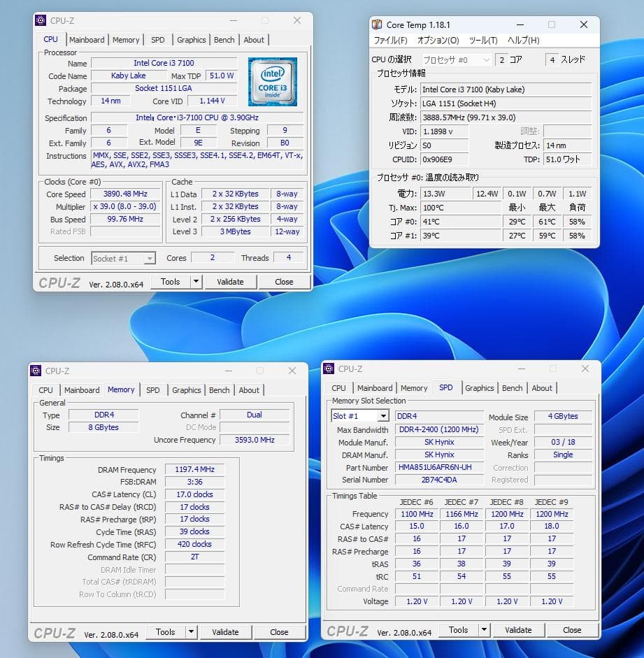The width and height of the screenshot is (644, 658).
Task: Open ファイル(F) menu in Core Temp
Action: click(390, 41)
